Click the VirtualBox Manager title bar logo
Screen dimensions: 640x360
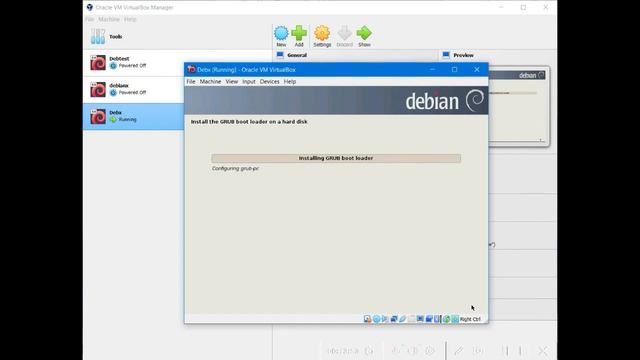click(90, 7)
